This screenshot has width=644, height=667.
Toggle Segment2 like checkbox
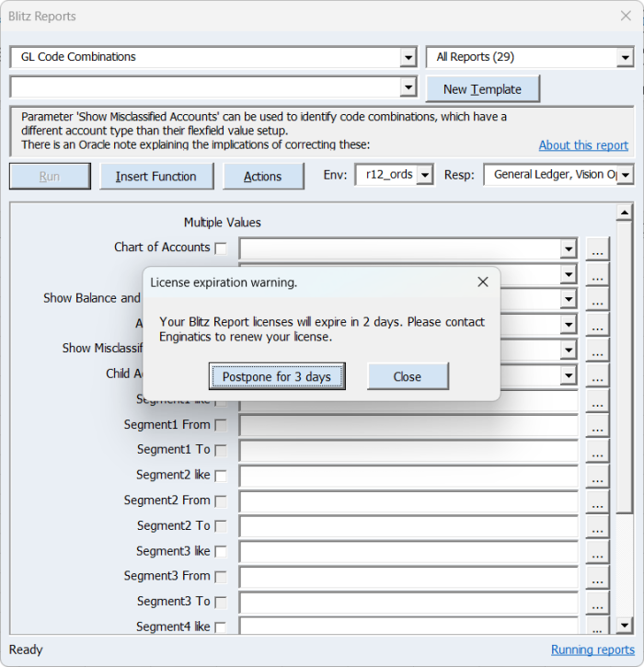pos(221,476)
